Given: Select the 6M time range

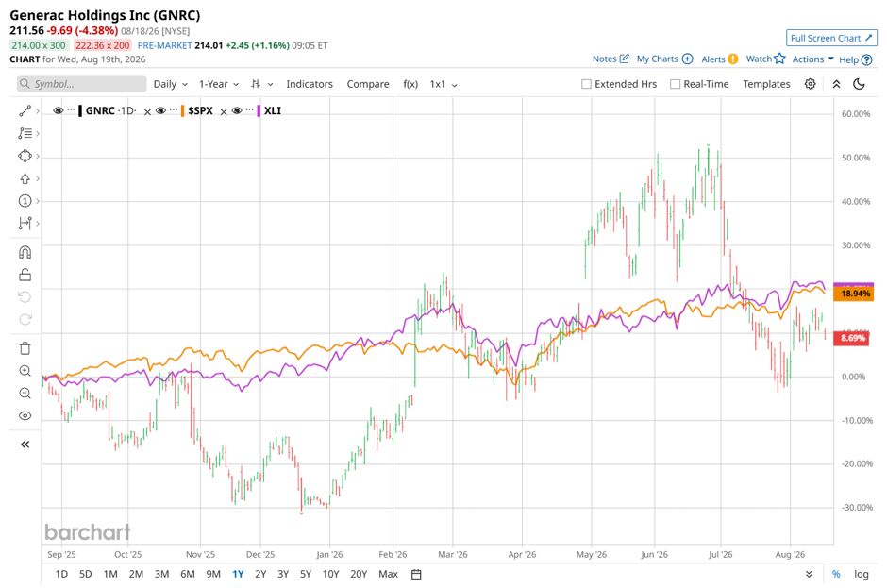Looking at the screenshot, I should [x=188, y=575].
